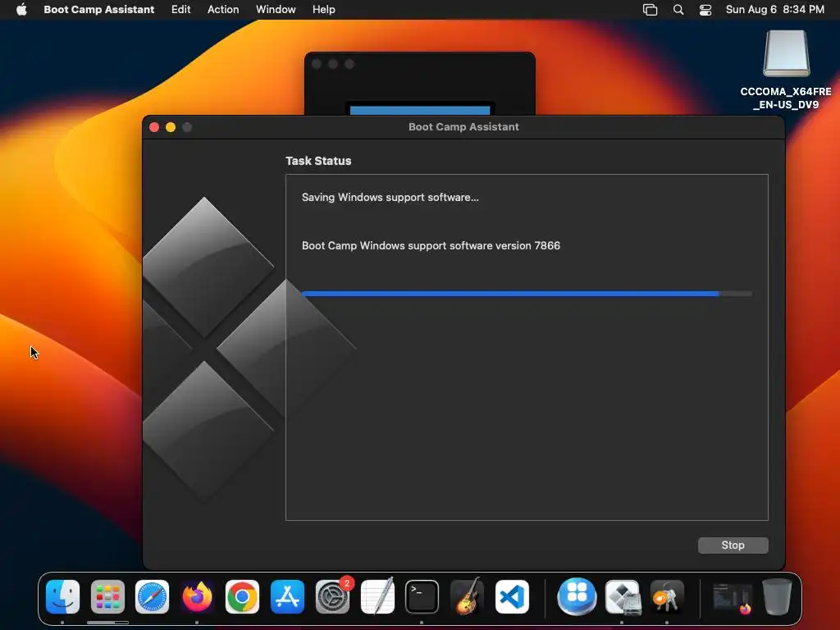Open the Boot Camp Assistant app menu
840x630 pixels.
click(98, 9)
